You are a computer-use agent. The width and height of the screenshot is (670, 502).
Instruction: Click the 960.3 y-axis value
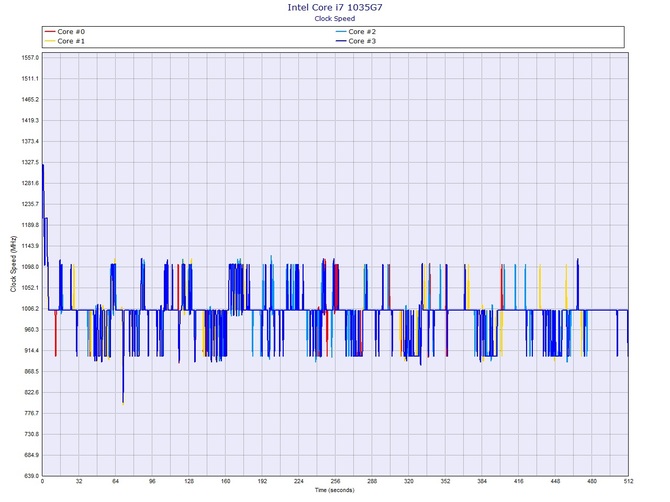31,330
